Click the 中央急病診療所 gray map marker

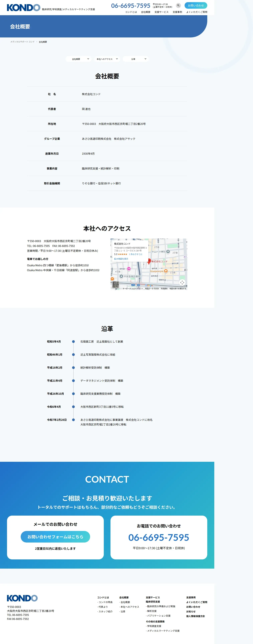[x=121, y=276]
